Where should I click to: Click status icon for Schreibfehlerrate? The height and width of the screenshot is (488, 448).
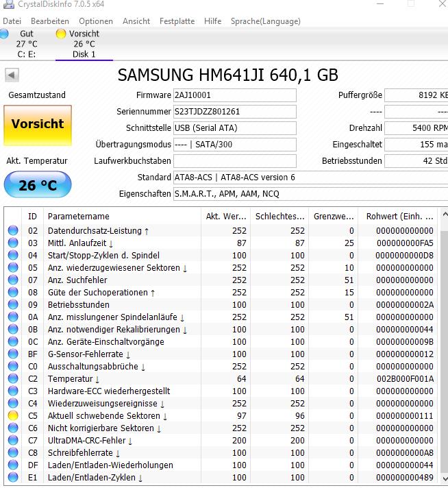[x=13, y=453]
